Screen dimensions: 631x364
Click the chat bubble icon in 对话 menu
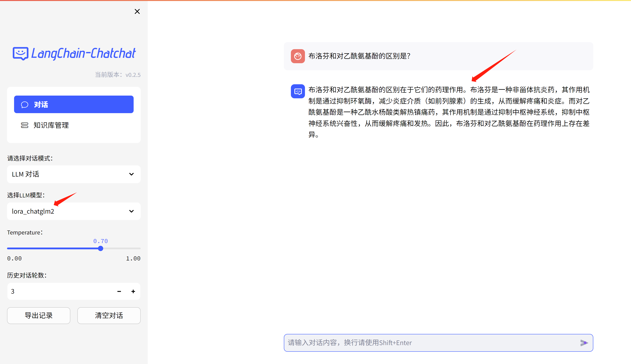[x=25, y=105]
